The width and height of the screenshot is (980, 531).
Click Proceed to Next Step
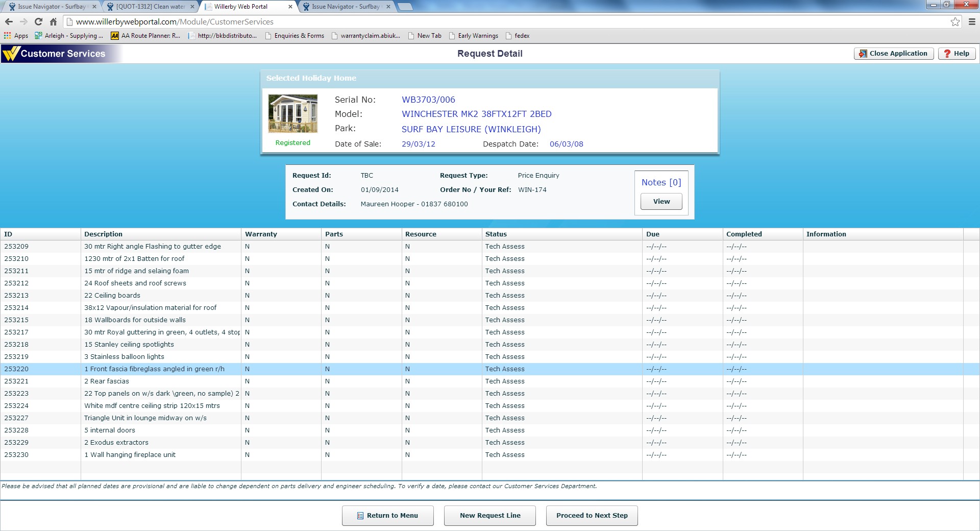coord(592,515)
